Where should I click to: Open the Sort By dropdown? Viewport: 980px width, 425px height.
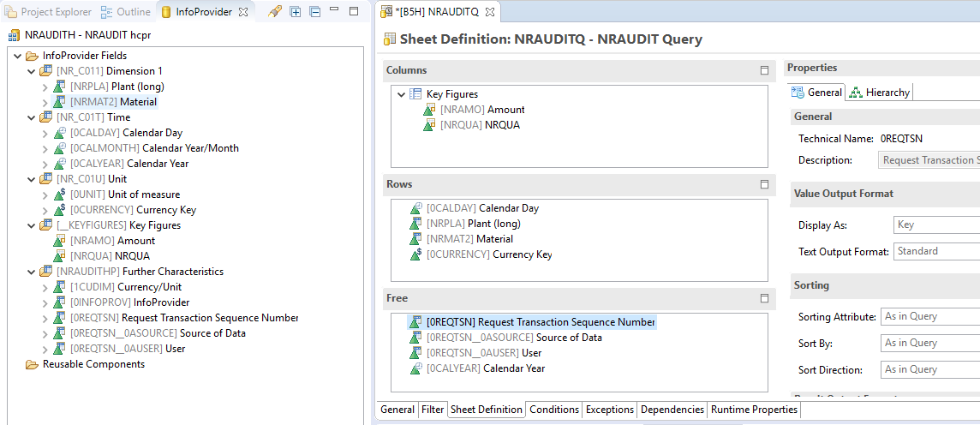coord(930,343)
